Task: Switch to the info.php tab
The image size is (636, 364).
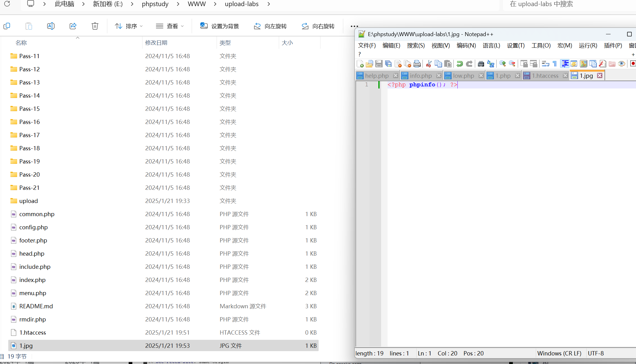Action: point(420,76)
